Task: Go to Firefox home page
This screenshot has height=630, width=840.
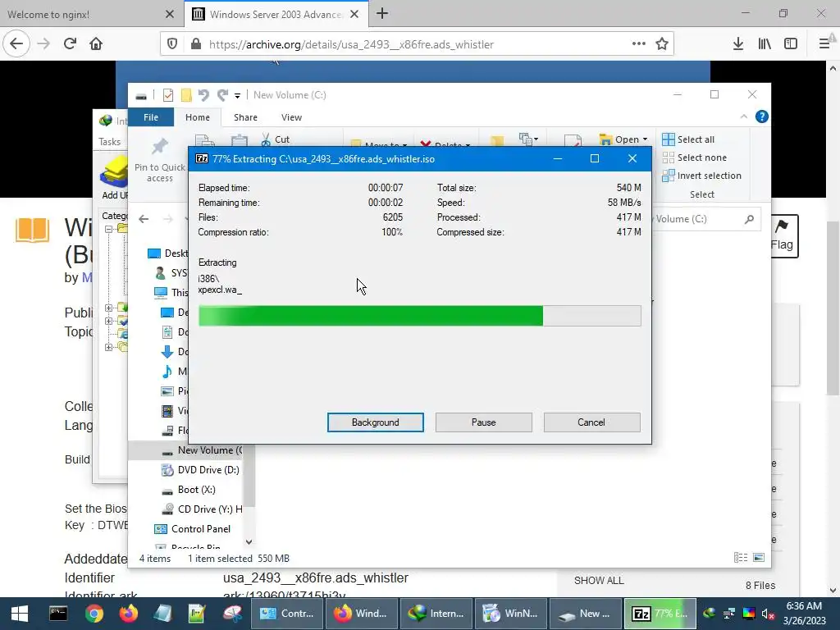Action: pyautogui.click(x=96, y=44)
